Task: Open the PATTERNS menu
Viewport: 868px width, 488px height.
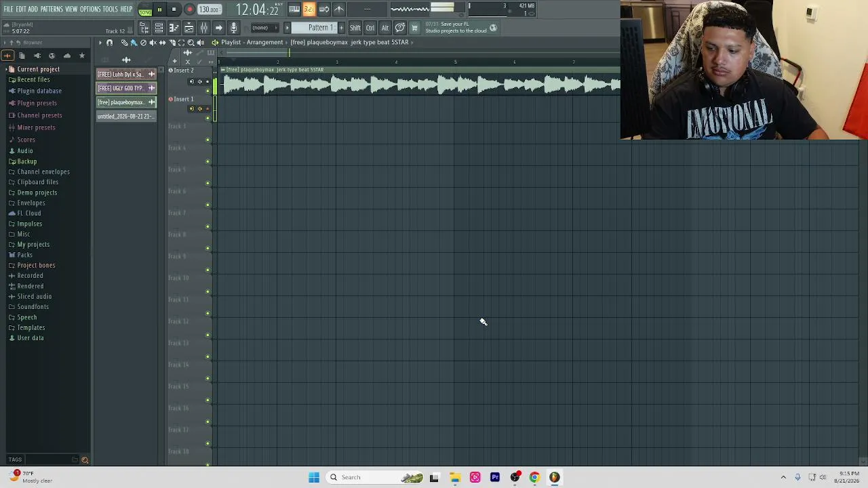Action: pos(52,9)
